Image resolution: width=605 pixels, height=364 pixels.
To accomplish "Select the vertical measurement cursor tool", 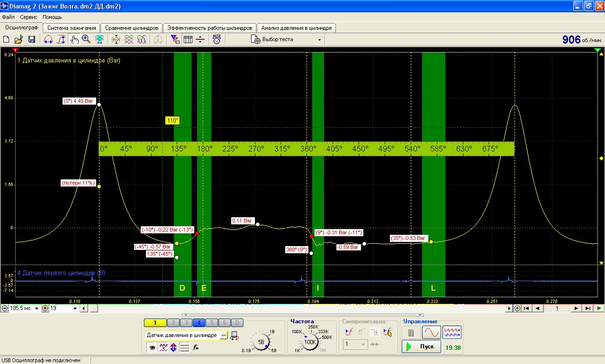I will tap(61, 40).
